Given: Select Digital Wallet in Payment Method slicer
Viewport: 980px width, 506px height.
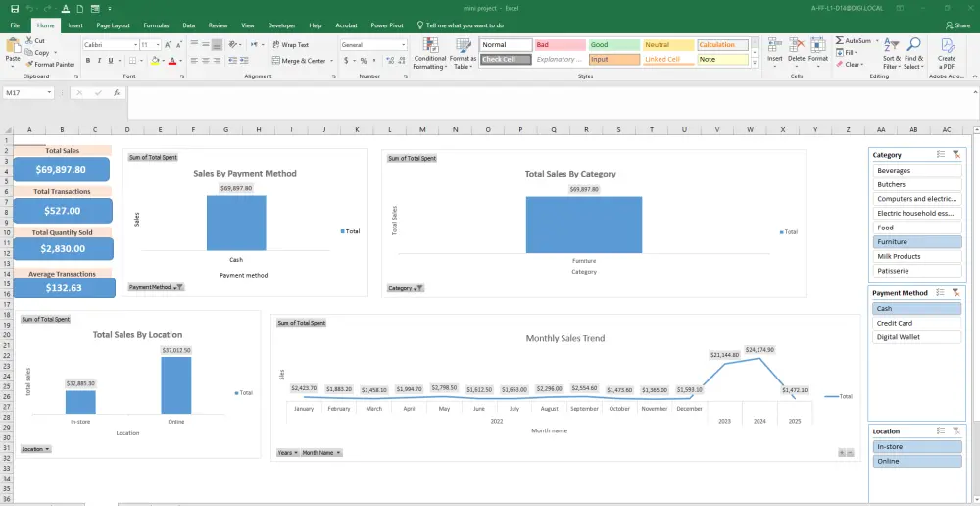Looking at the screenshot, I should click(x=917, y=337).
